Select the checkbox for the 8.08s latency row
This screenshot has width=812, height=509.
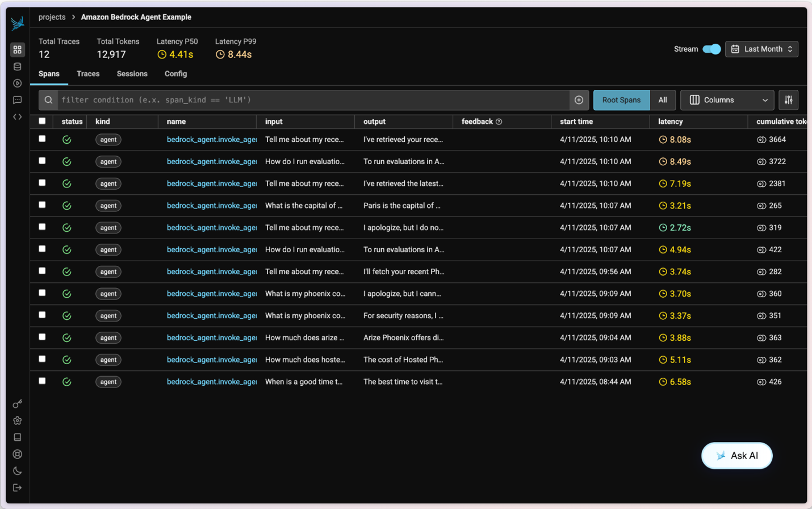42,139
